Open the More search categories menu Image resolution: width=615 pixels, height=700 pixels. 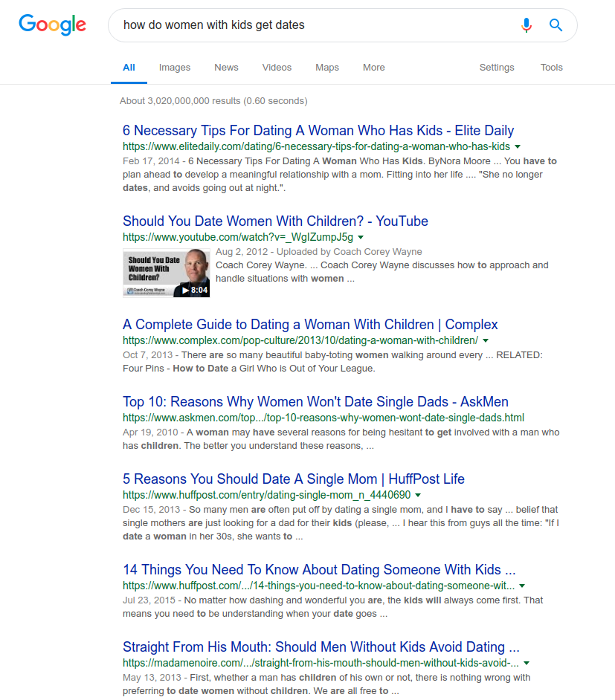point(374,68)
